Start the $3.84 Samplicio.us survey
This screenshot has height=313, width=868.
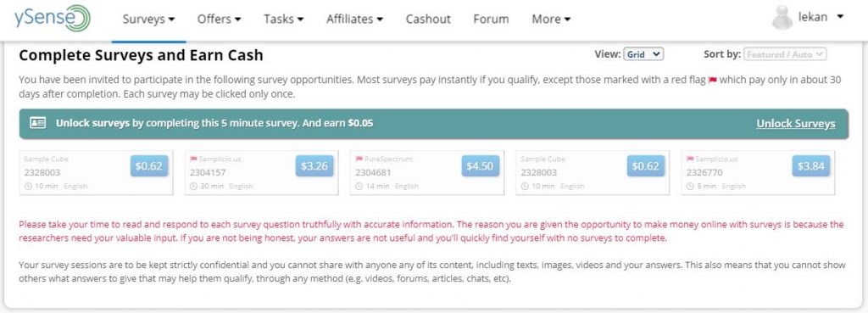point(811,166)
